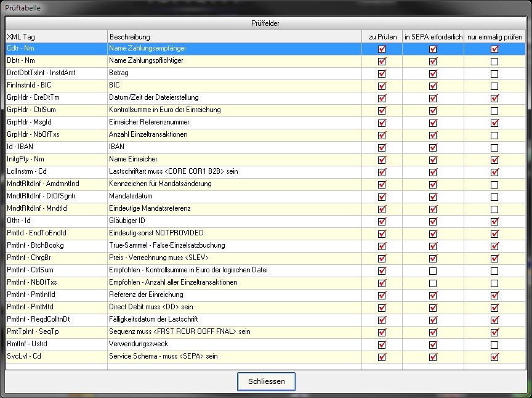Select the Othr - Id row

pyautogui.click(x=55, y=221)
